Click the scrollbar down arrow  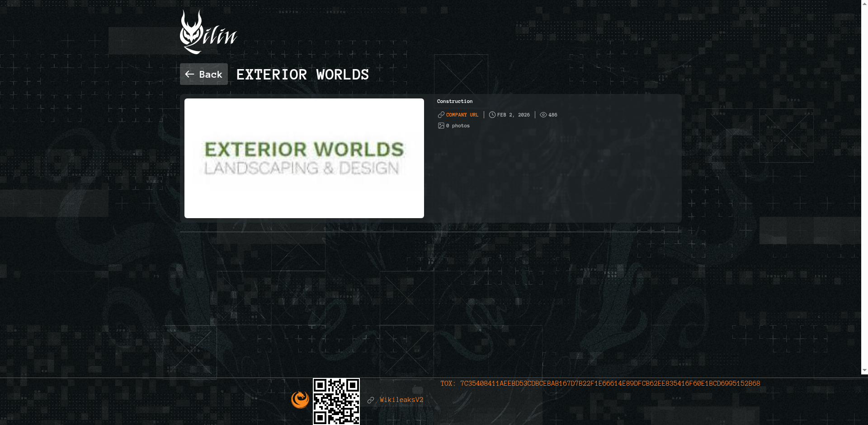coord(864,370)
